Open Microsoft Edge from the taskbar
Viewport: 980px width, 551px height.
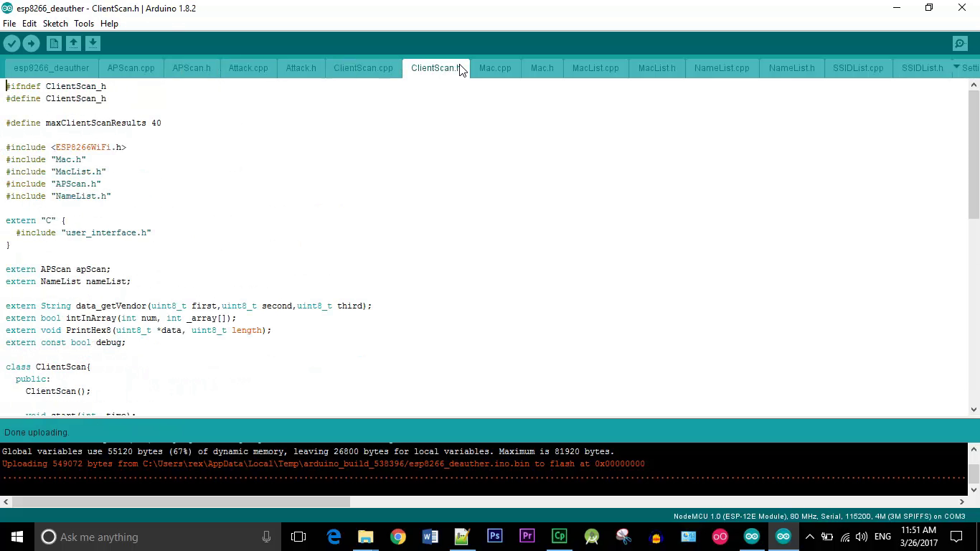click(334, 537)
